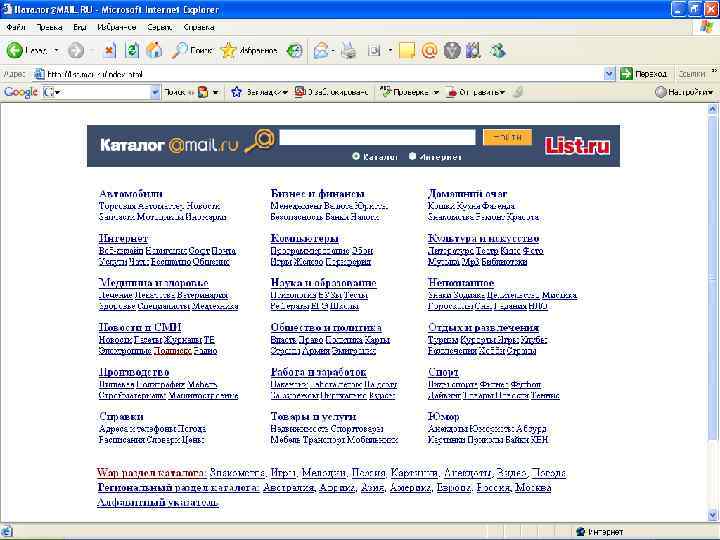Open Search pane with magnifier icon
Screen dimensions: 720x540
click(x=179, y=50)
